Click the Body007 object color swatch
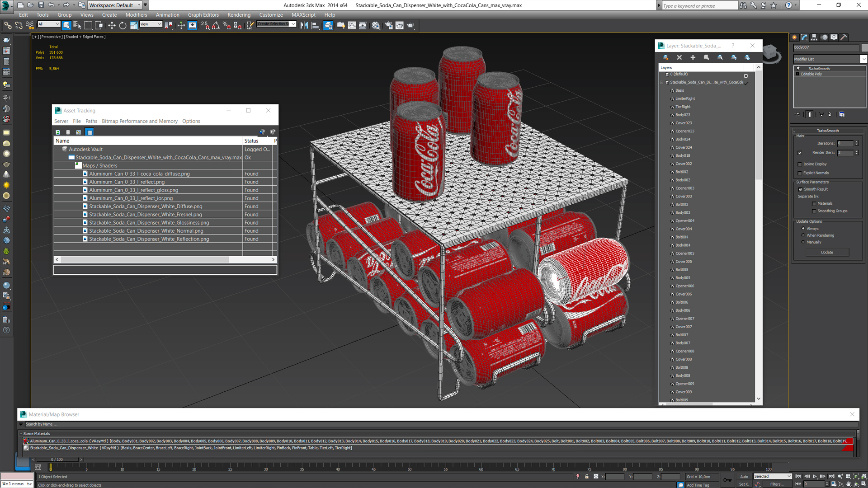Screen dimensions: 868x488 coord(864,47)
